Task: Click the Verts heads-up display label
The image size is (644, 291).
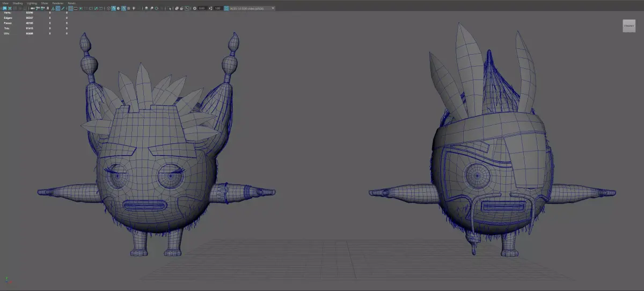Action: 7,13
